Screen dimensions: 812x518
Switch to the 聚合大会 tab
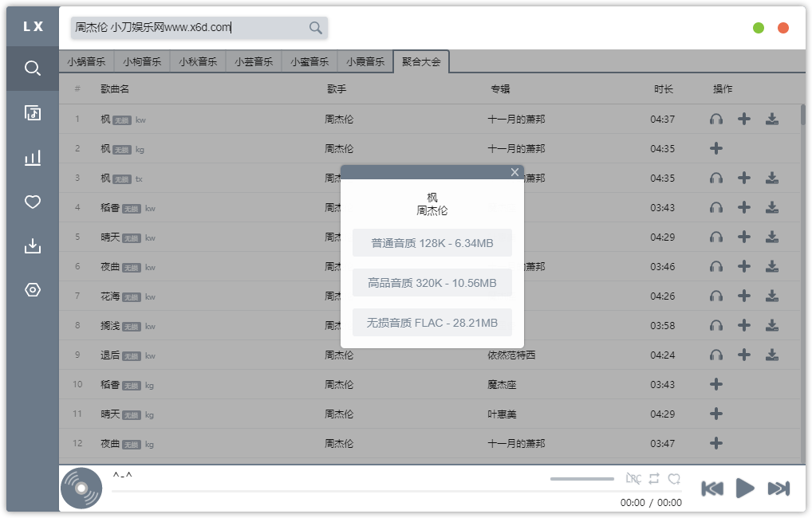coord(421,61)
